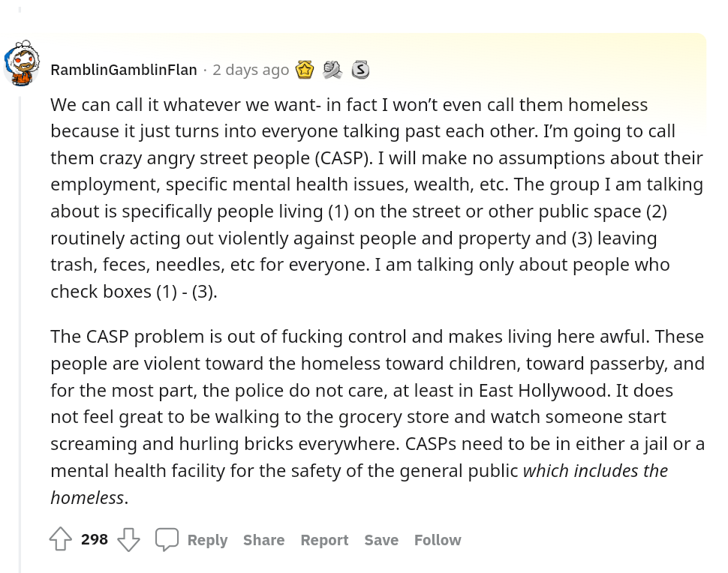Click the speech bubble reply icon
The height and width of the screenshot is (573, 728).
tap(167, 539)
